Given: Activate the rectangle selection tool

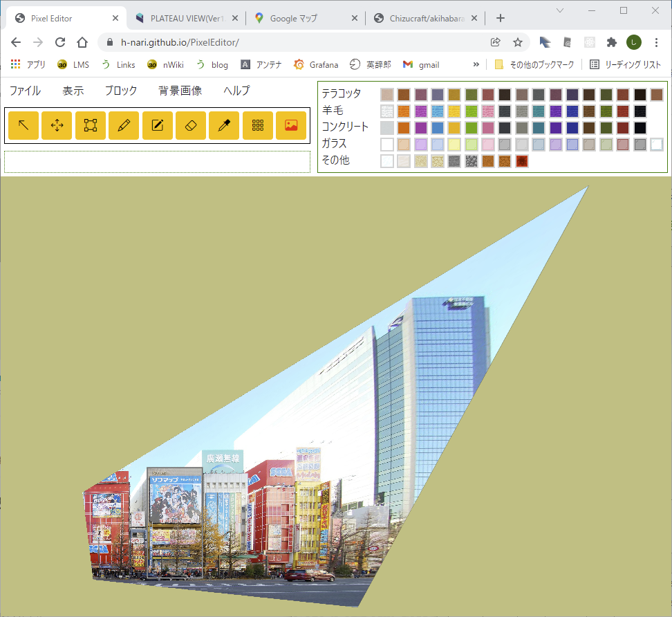Looking at the screenshot, I should [91, 125].
